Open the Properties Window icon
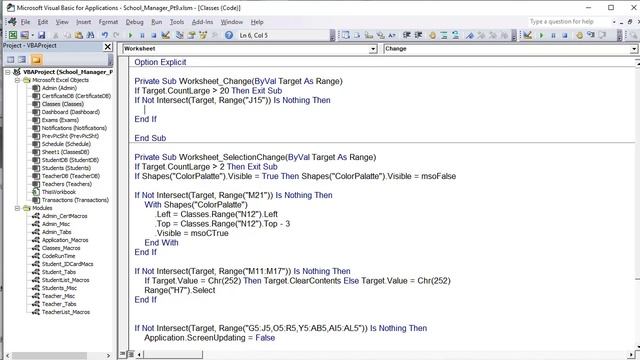This screenshot has height=360, width=640. coord(191,36)
